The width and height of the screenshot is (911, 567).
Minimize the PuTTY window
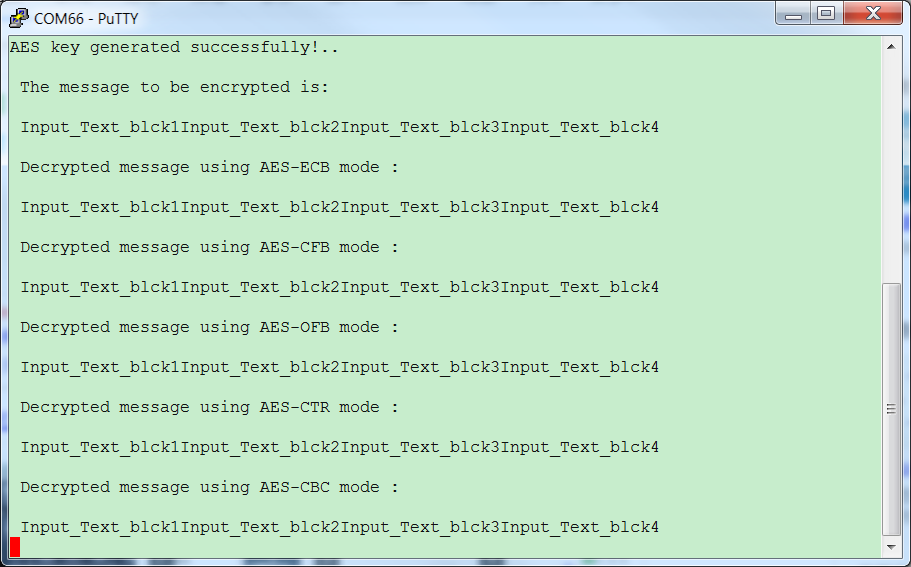(x=793, y=13)
